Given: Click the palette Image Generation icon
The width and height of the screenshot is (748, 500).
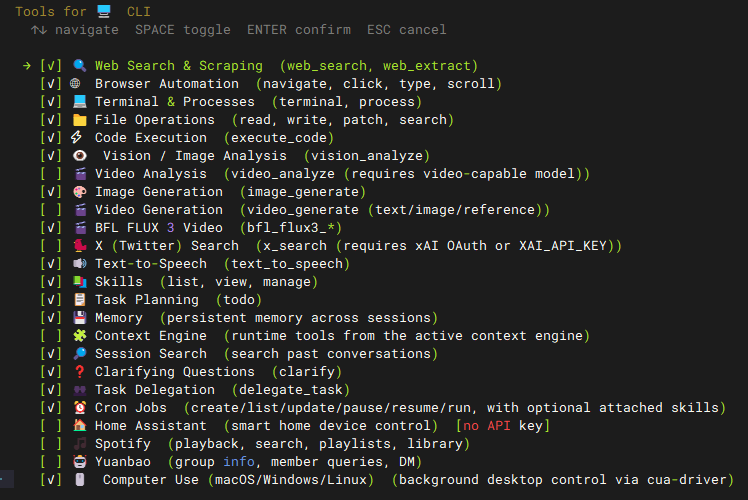Looking at the screenshot, I should tap(80, 192).
